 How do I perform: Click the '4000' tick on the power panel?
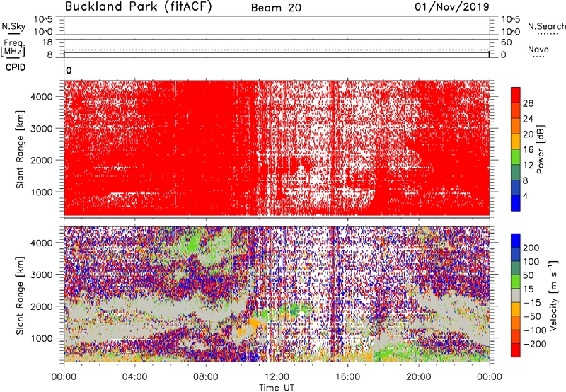pos(41,97)
